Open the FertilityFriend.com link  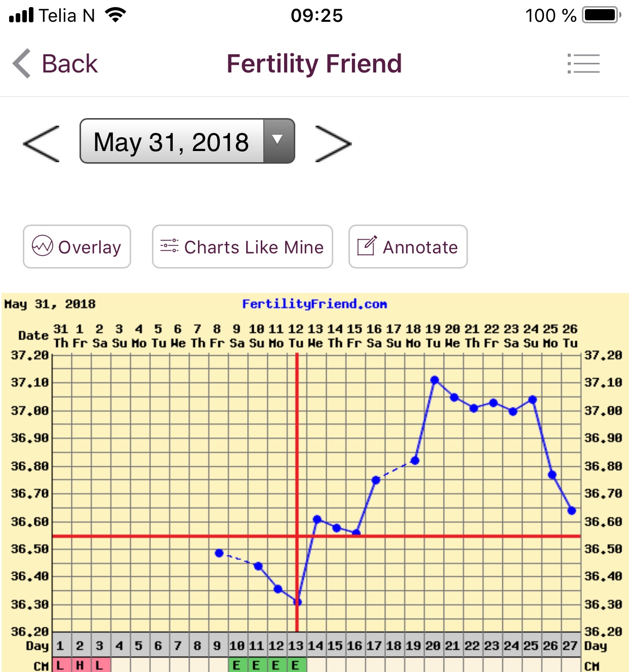pos(314,304)
